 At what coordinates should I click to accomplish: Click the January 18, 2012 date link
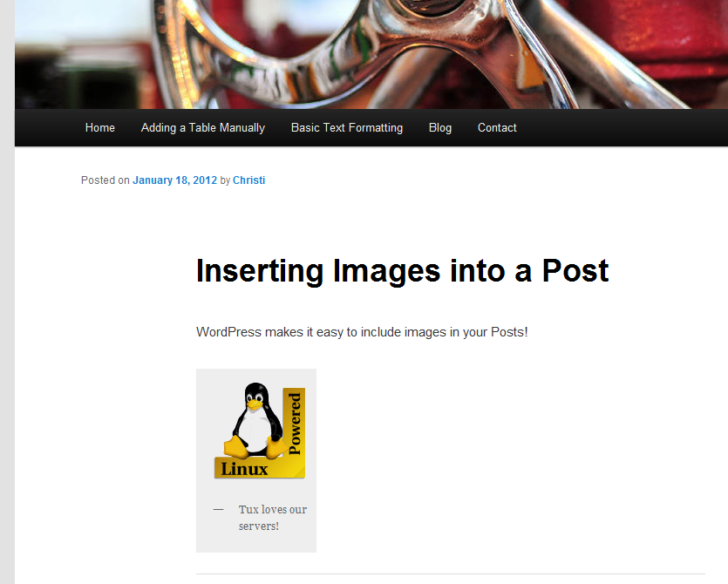pyautogui.click(x=174, y=180)
